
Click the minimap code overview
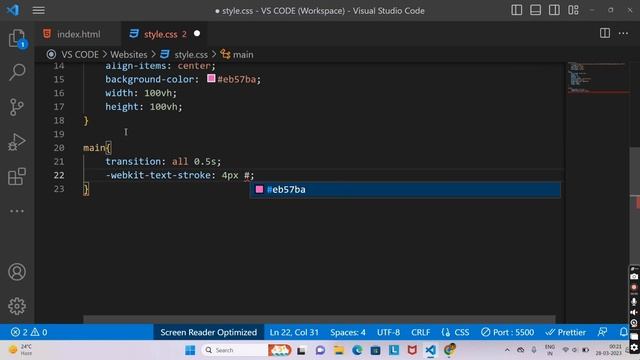coord(597,78)
